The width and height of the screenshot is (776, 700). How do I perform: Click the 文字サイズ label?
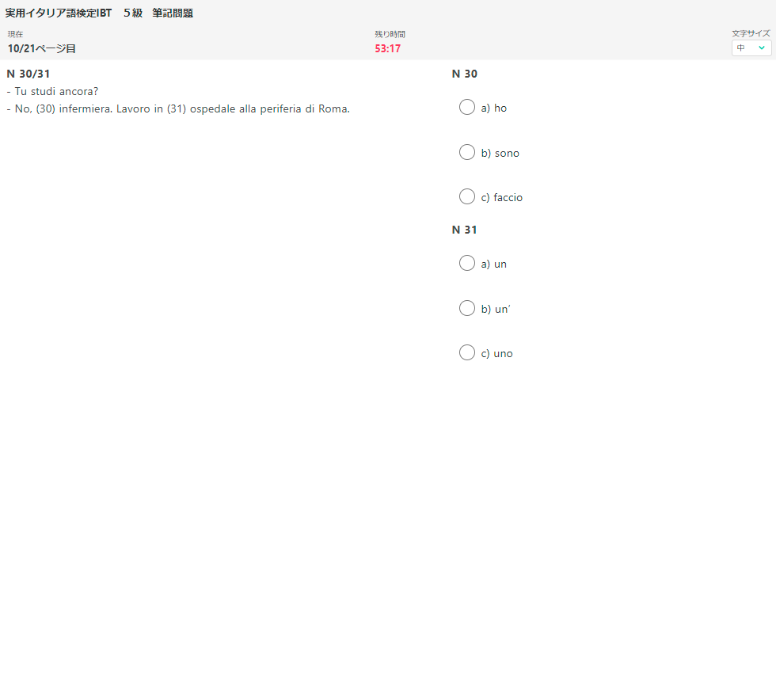(751, 33)
